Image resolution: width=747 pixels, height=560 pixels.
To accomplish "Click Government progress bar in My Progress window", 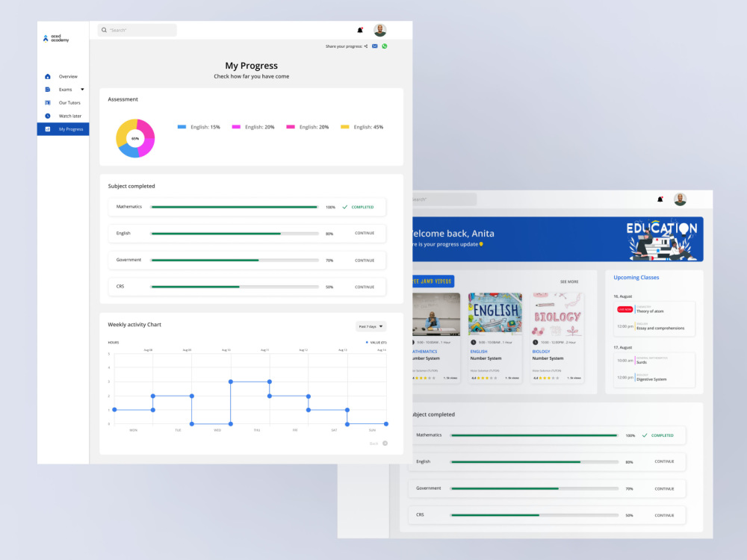I will click(x=235, y=261).
